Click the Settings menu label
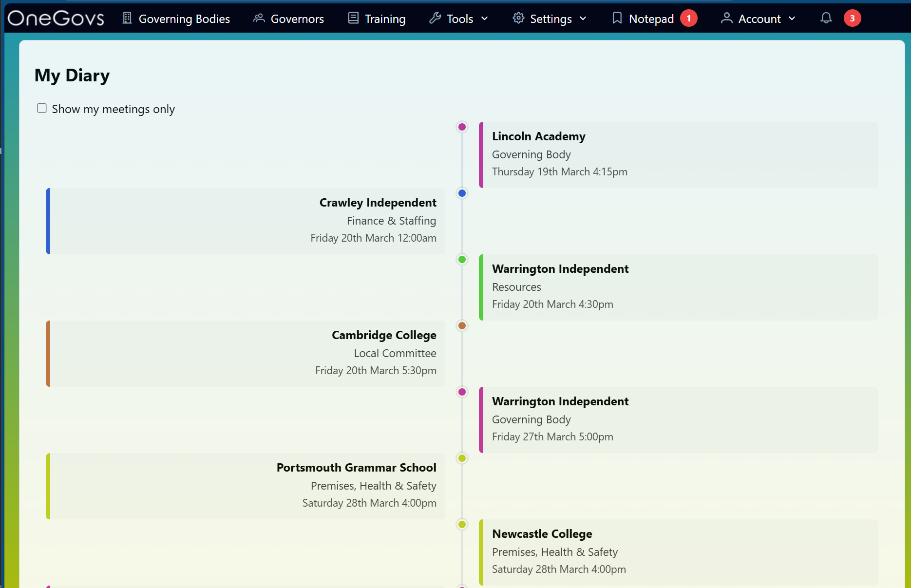 click(551, 19)
